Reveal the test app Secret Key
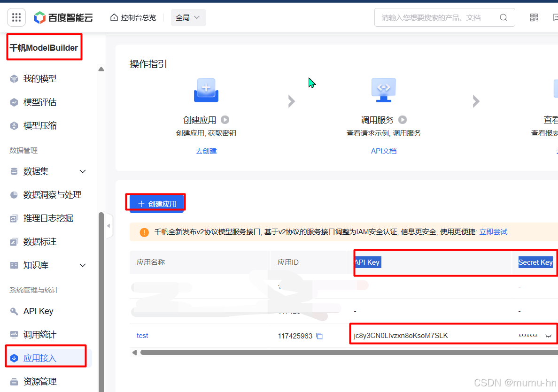The height and width of the screenshot is (392, 558). pyautogui.click(x=548, y=336)
